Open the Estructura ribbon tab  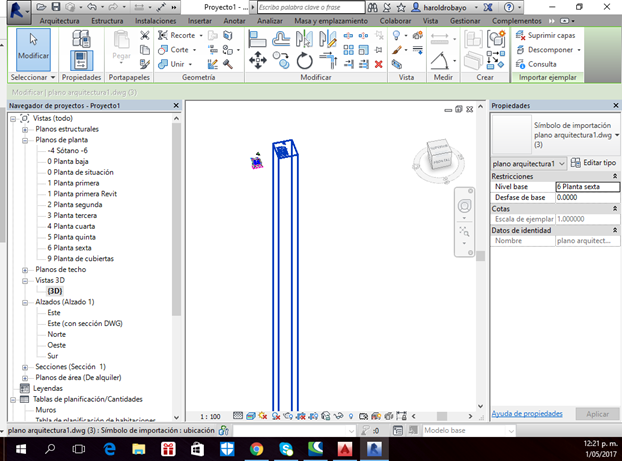pos(107,21)
